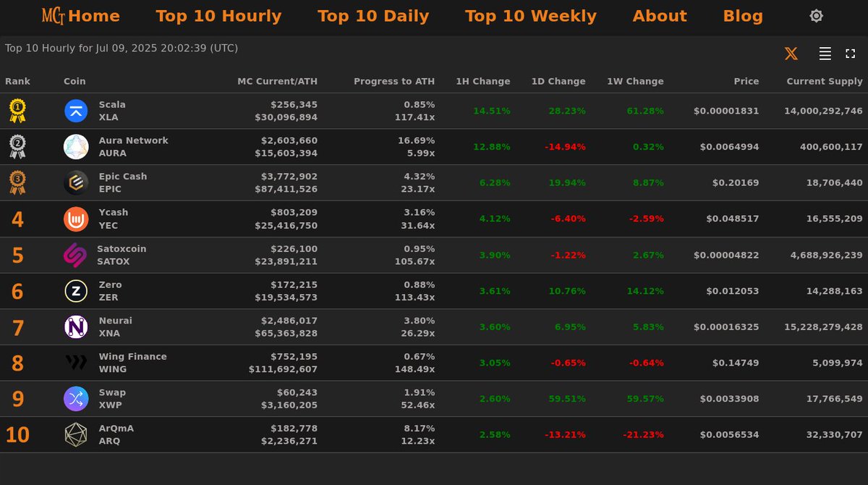
Task: Open the Top 10 Daily page
Action: coord(373,16)
